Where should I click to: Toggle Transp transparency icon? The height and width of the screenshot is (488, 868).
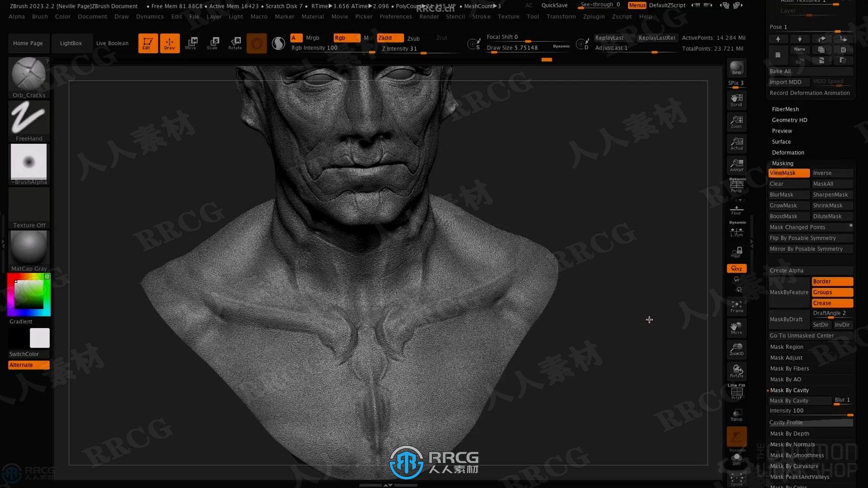[x=736, y=415]
